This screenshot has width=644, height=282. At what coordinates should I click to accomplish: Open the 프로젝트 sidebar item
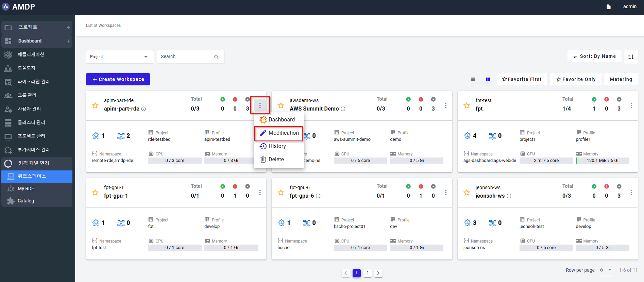(x=37, y=27)
